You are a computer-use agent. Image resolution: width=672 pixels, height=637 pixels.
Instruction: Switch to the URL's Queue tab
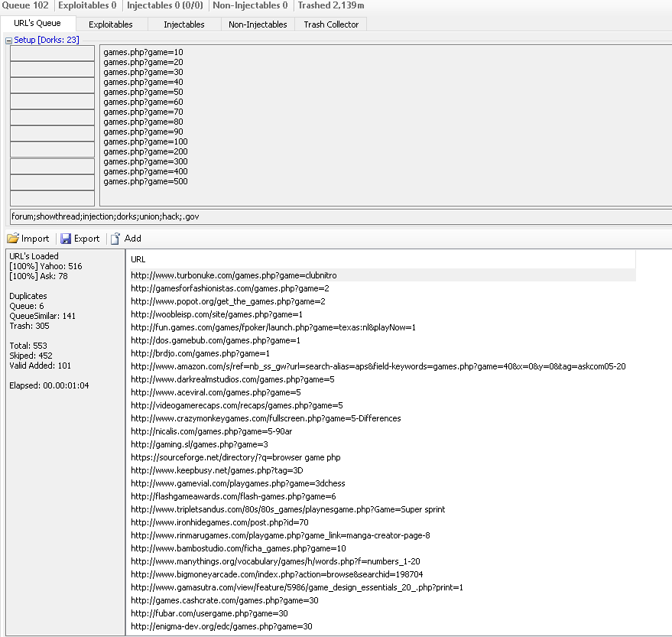tap(37, 23)
